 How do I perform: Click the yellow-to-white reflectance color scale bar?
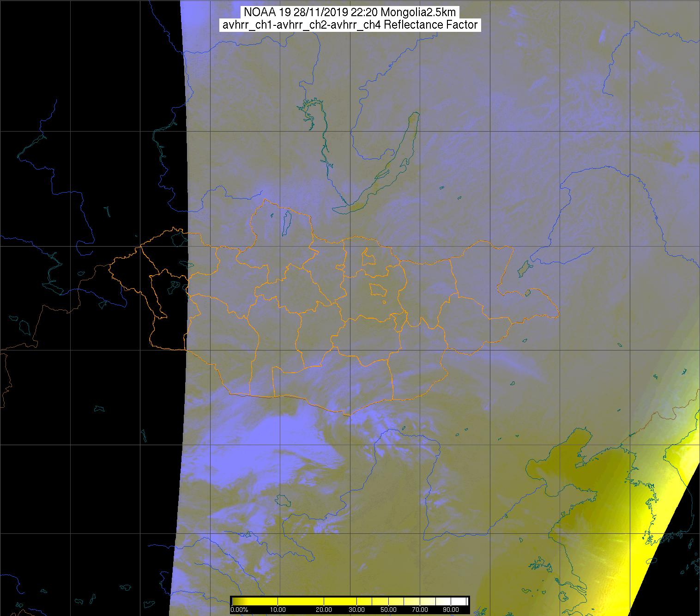pyautogui.click(x=350, y=601)
